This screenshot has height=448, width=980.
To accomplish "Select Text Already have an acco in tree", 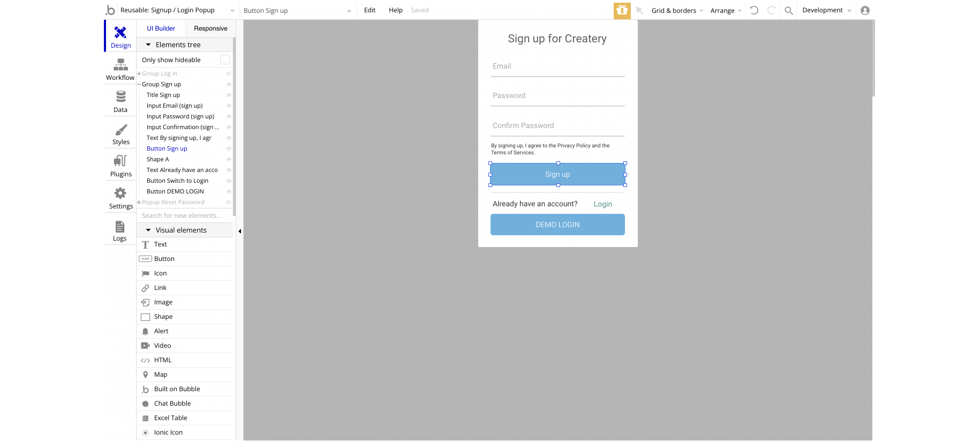I will point(182,170).
